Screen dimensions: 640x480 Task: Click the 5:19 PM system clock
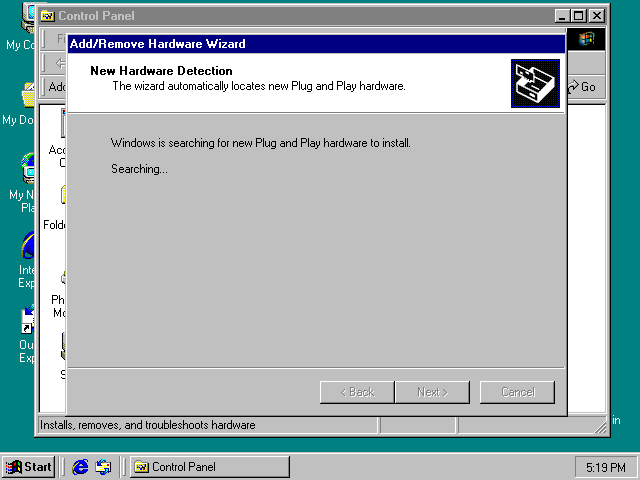(605, 467)
